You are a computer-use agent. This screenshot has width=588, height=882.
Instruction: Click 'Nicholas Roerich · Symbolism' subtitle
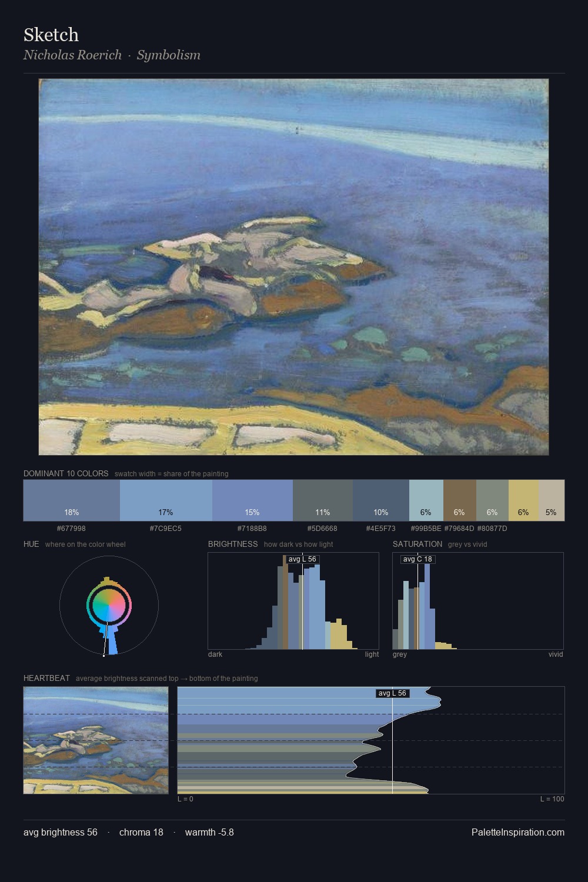(x=112, y=55)
